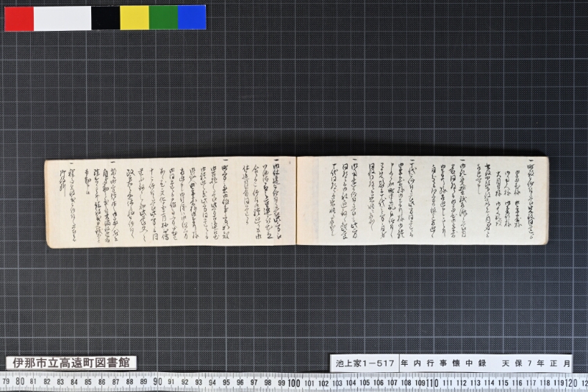Click the 115 mark on the ruler
Screen dimensions: 588x392
tap(503, 383)
